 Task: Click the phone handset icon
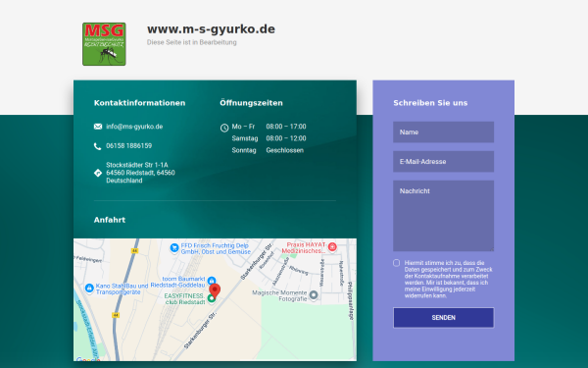[97, 146]
